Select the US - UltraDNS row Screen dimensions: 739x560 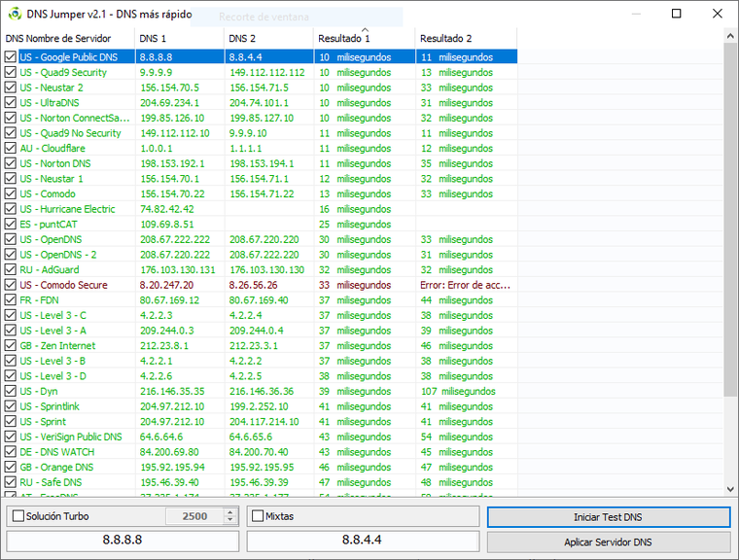tap(261, 102)
